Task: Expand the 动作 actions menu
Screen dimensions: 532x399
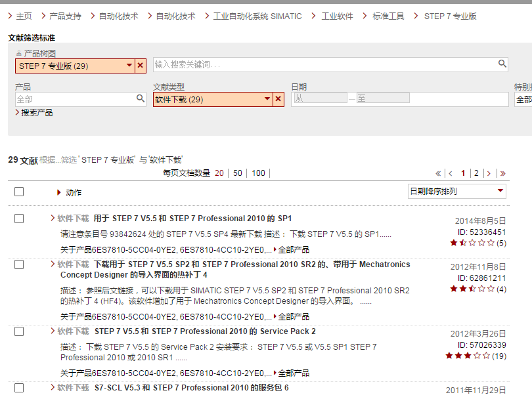Action: point(69,192)
